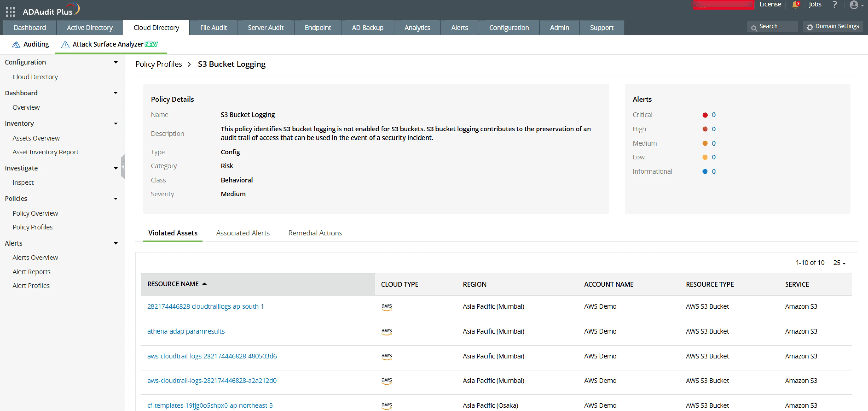The image size is (868, 411).
Task: Open aws-cloudtrail-logs-282174446828-a2a212d0 resource link
Action: [212, 381]
